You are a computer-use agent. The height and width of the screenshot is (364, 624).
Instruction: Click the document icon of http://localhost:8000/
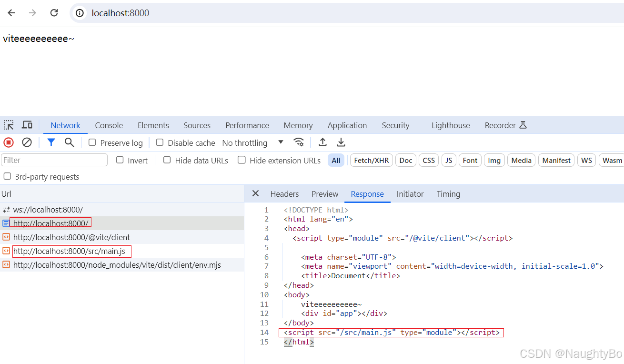6,223
